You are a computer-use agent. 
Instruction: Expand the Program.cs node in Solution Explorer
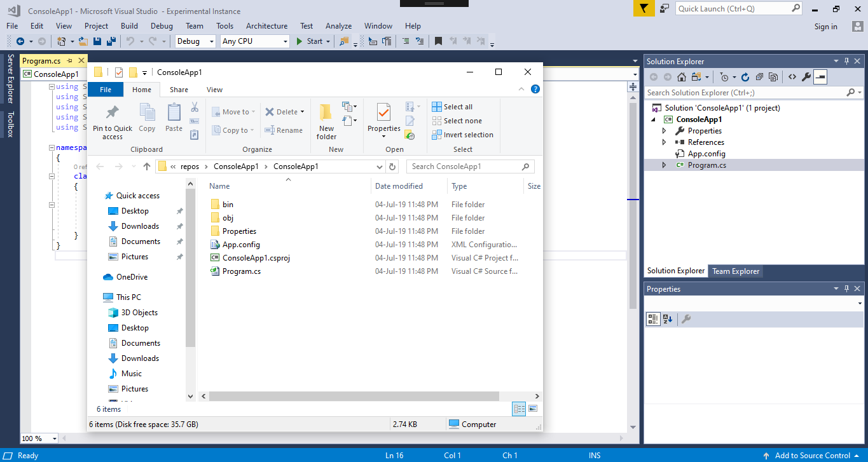tap(664, 165)
